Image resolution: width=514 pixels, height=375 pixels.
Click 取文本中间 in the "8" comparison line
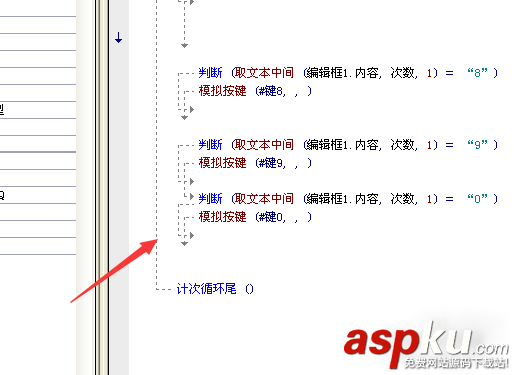pos(264,72)
